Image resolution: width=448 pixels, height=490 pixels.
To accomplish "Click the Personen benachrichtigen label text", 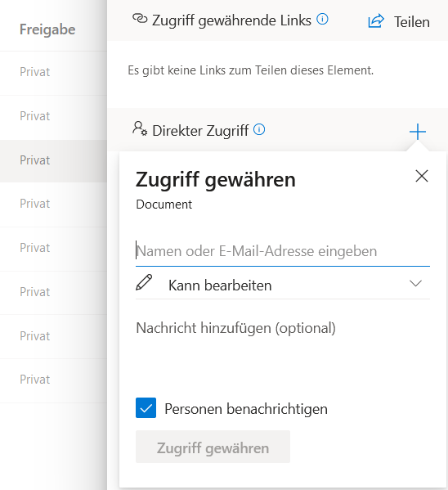I will click(x=246, y=409).
